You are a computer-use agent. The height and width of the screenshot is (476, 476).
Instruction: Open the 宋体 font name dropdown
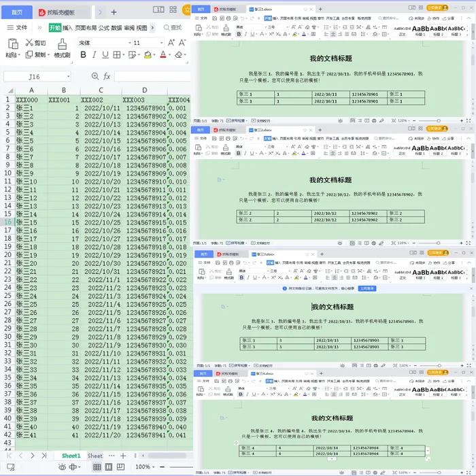130,43
